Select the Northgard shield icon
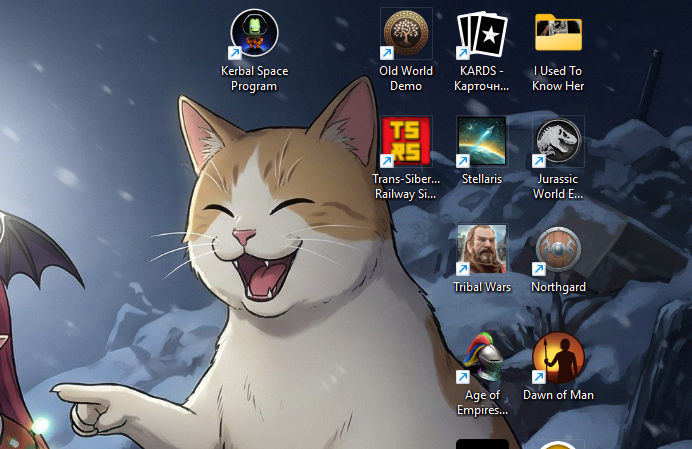The height and width of the screenshot is (449, 692). [x=558, y=249]
